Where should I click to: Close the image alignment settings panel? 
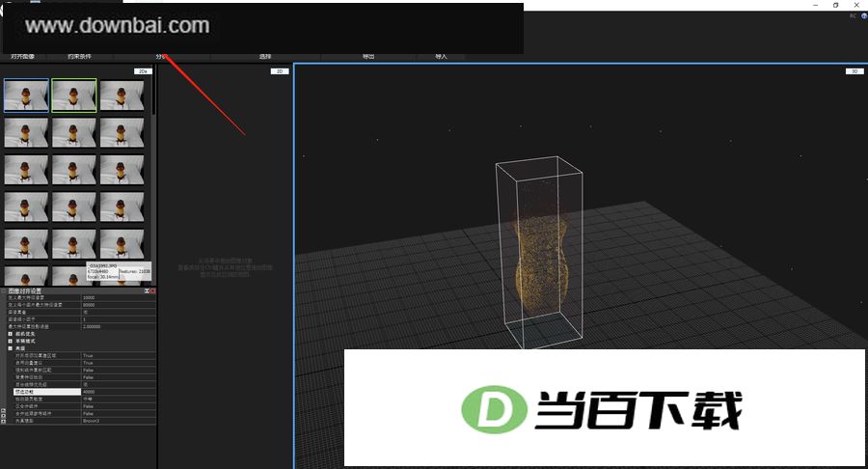[152, 290]
